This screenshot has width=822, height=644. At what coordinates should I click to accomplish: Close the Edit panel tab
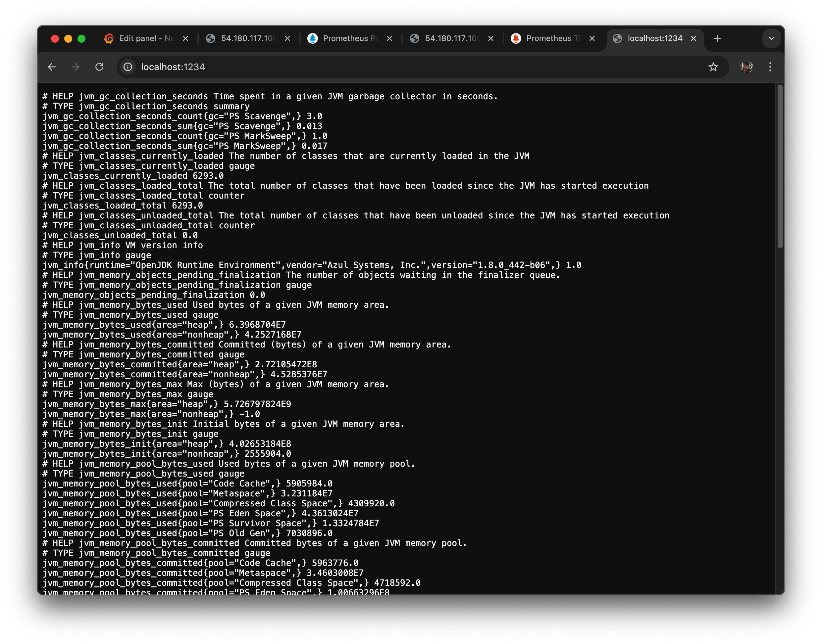pyautogui.click(x=185, y=38)
